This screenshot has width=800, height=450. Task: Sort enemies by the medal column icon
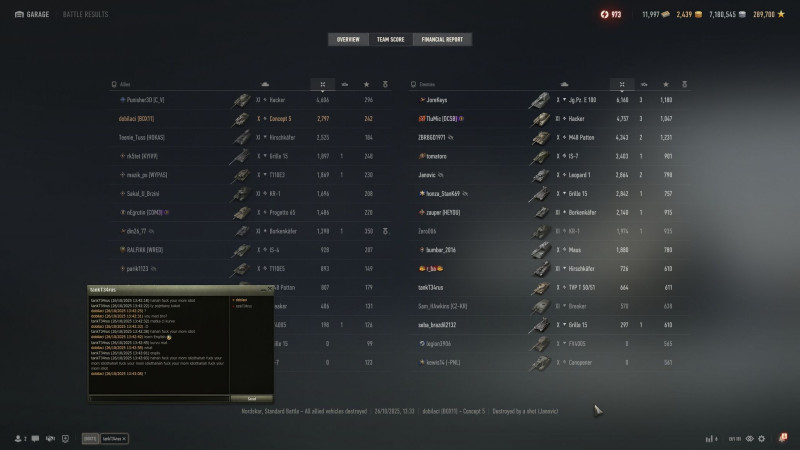pyautogui.click(x=684, y=84)
